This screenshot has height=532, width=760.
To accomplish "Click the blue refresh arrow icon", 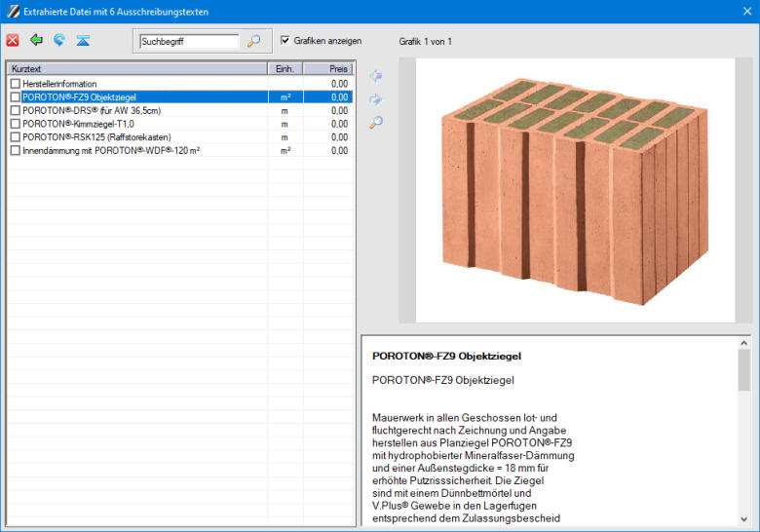I will click(x=59, y=40).
